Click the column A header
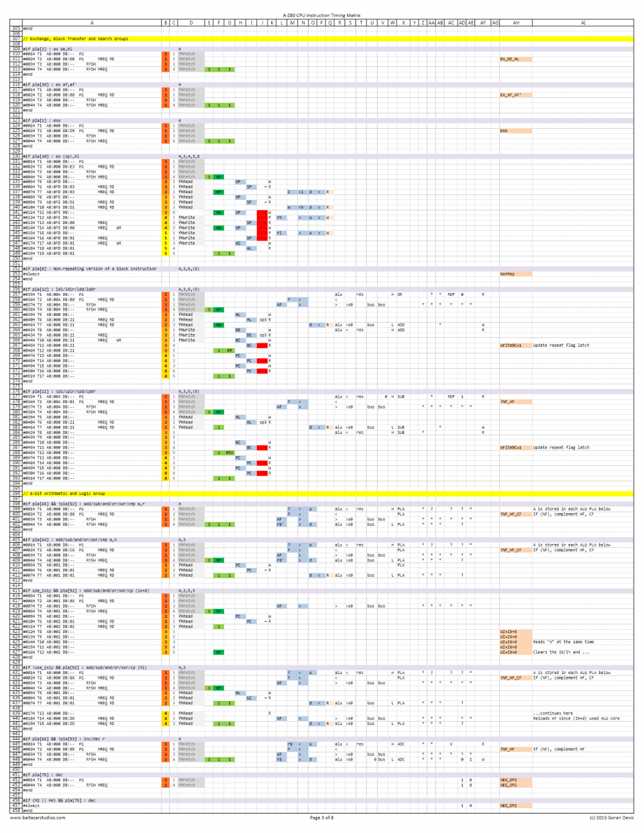This screenshot has height=833, width=644. point(92,23)
